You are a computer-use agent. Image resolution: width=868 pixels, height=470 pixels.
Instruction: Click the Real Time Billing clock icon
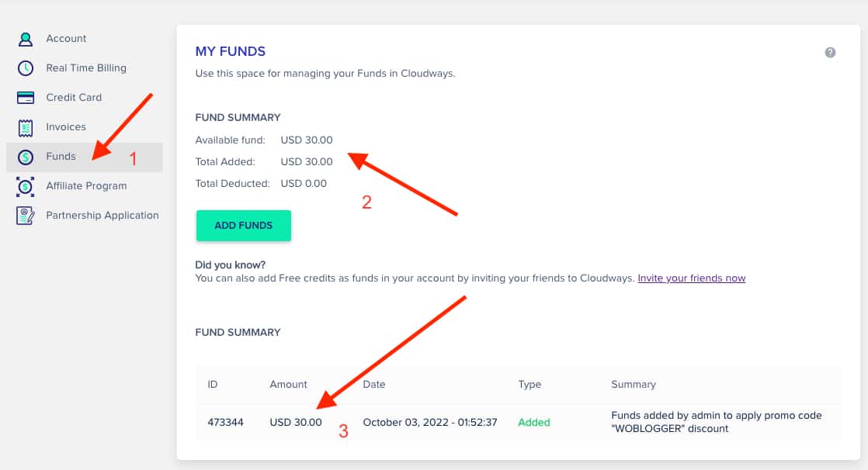[x=26, y=68]
